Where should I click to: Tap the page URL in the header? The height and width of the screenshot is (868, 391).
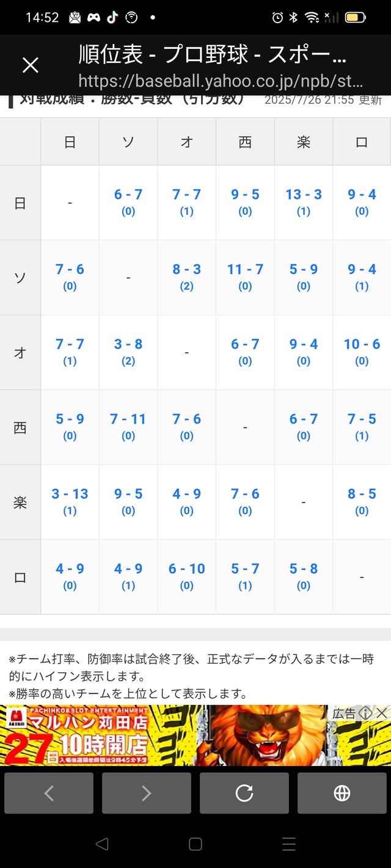[220, 81]
